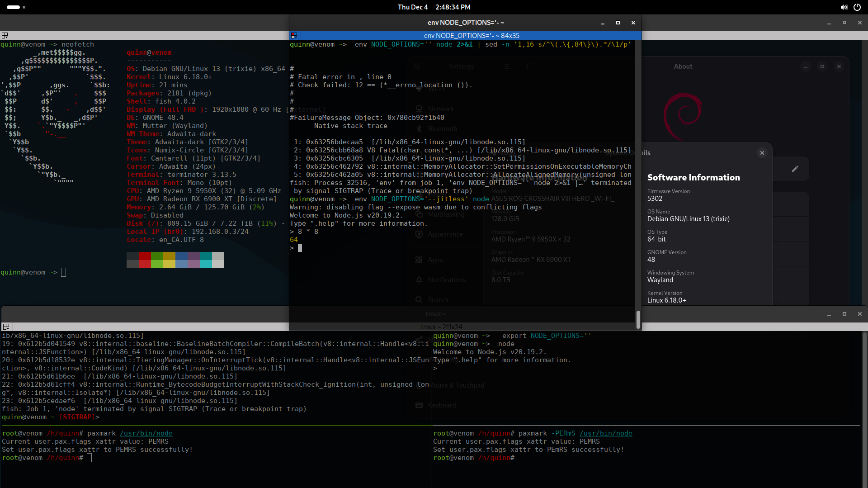868x488 pixels.
Task: Click the 'Linux 6.18.0+' kernel version value
Action: pos(666,300)
